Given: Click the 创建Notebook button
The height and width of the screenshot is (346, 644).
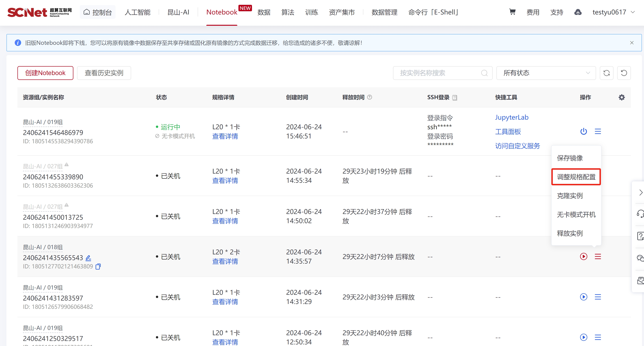Looking at the screenshot, I should (45, 73).
